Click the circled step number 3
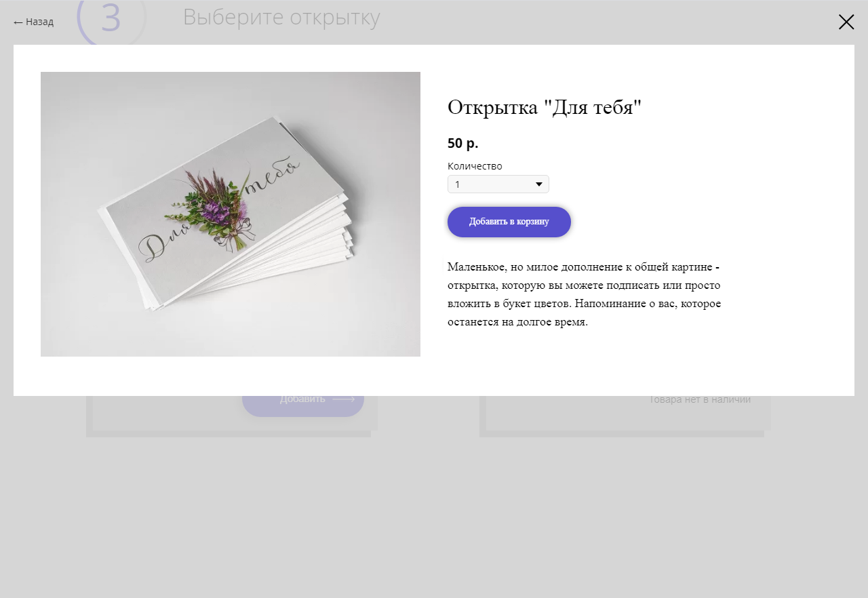868x598 pixels. 111,19
